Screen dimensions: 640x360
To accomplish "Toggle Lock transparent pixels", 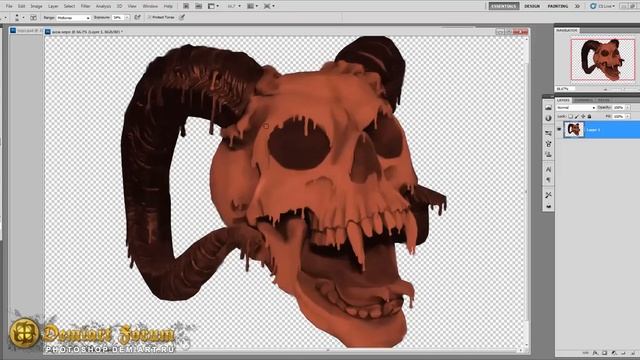I will 571,116.
